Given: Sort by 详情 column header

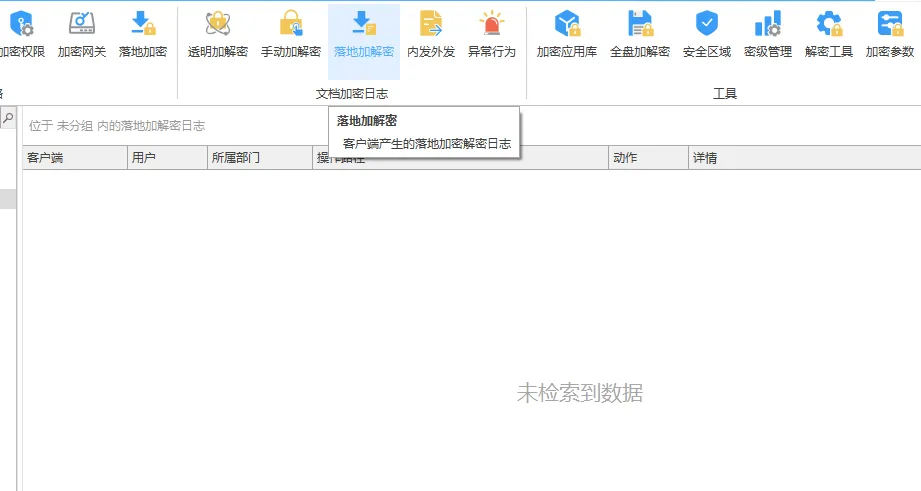Looking at the screenshot, I should (x=805, y=158).
